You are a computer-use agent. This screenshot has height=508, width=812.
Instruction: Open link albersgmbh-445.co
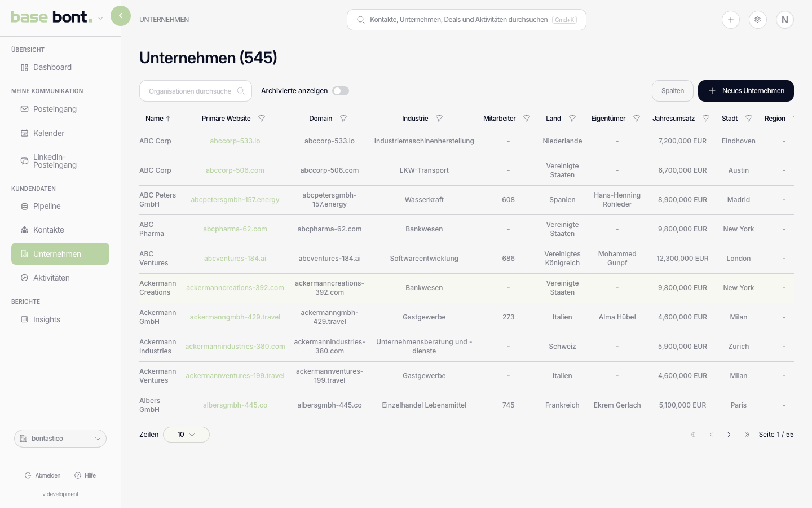click(235, 405)
